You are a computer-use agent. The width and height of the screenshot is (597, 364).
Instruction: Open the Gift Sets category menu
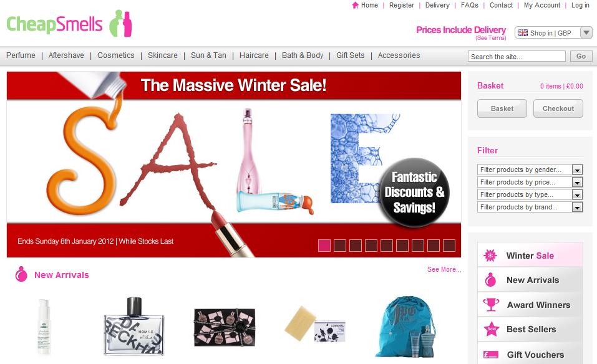coord(351,55)
